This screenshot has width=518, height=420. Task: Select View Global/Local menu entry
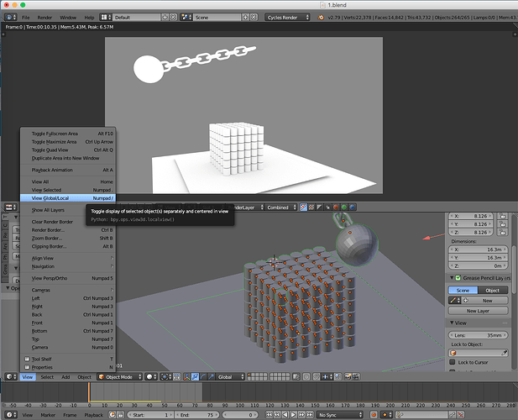(x=68, y=198)
